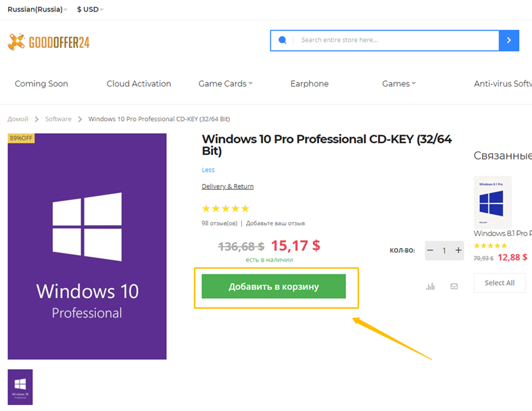This screenshot has height=411, width=532.
Task: Click the GoodOffer24 logo
Action: coord(49,42)
